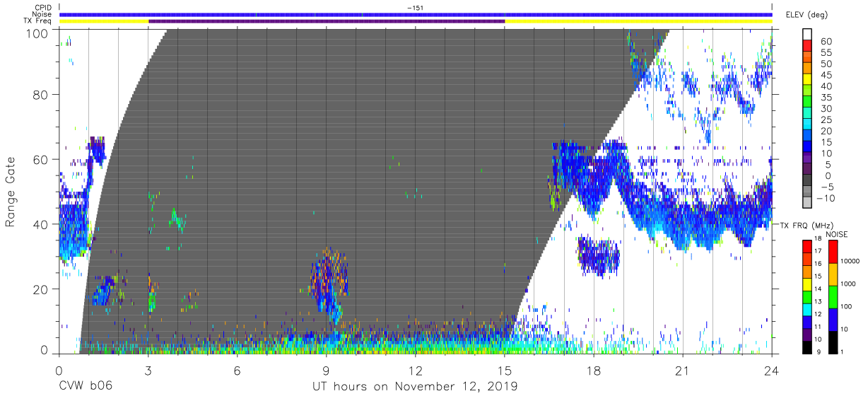Viewport: 868px width, 401px height.
Task: Click the '100' label on the NOISE scale
Action: [x=846, y=306]
